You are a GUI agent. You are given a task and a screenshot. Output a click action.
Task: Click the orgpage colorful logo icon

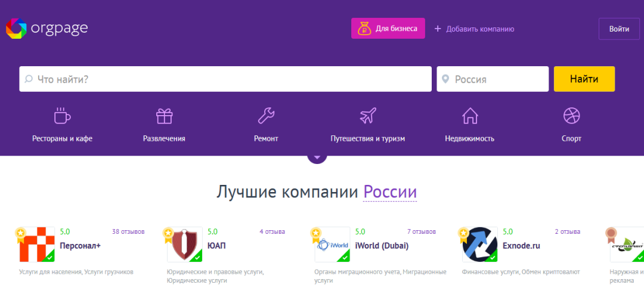16,29
